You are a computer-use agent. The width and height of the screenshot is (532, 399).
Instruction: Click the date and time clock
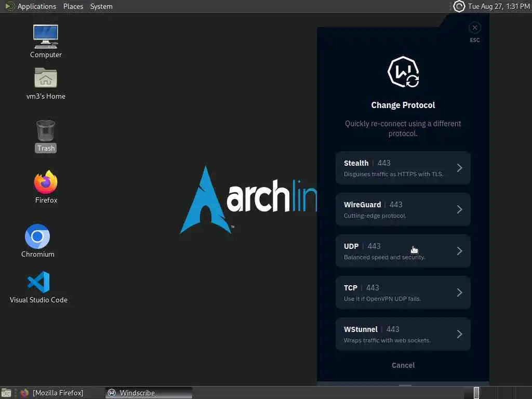[499, 6]
